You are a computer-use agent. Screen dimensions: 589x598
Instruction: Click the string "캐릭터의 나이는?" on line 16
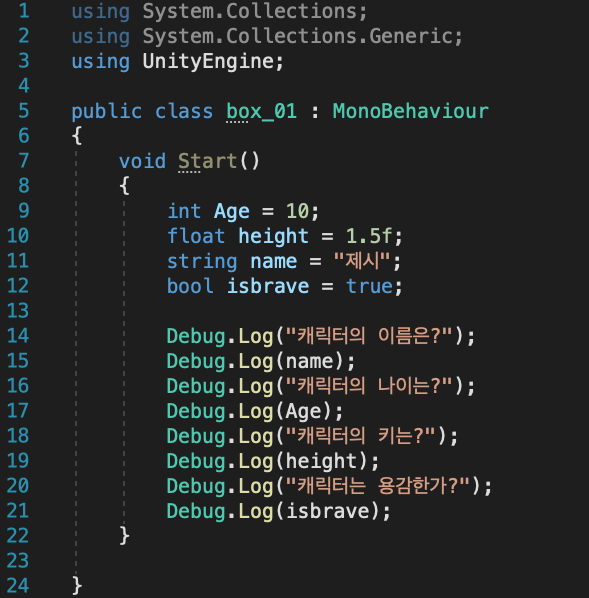[x=369, y=386]
